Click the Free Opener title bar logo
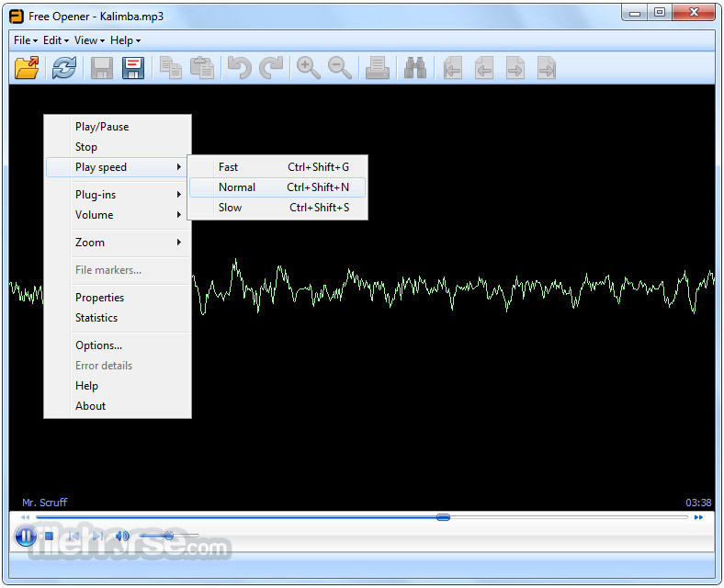Screen dimensions: 724x588 click(x=17, y=17)
